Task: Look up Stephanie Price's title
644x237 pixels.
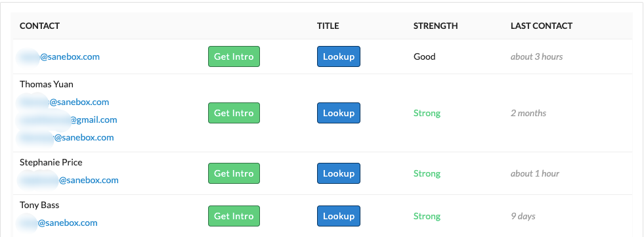Action: 339,173
